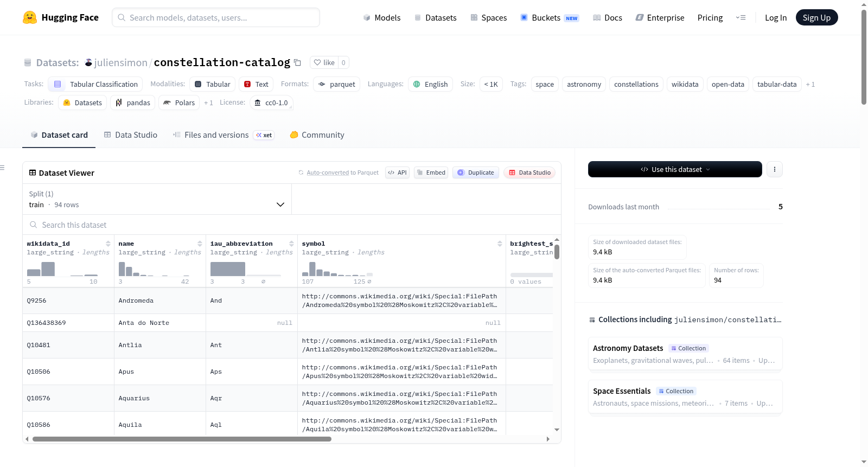Open Models in the top navigation

pos(382,17)
